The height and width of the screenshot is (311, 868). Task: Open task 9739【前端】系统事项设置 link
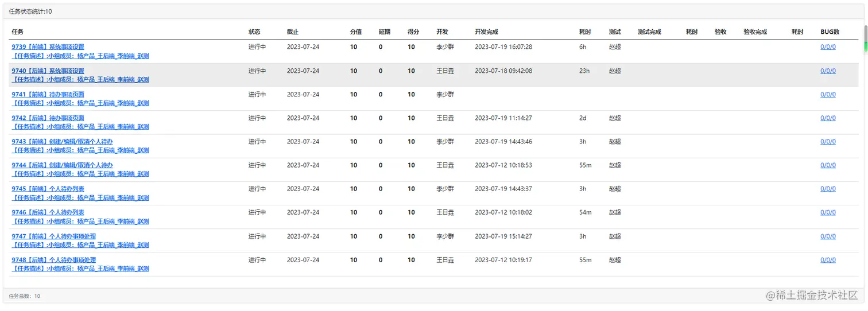(x=48, y=47)
